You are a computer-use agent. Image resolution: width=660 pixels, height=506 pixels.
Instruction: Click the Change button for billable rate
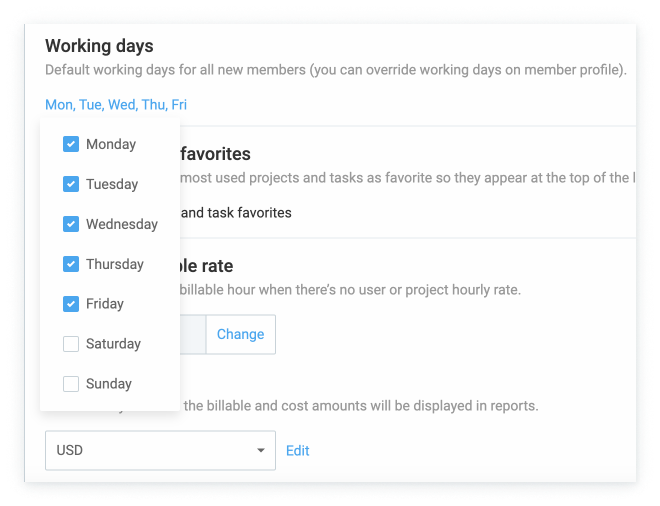coord(240,334)
